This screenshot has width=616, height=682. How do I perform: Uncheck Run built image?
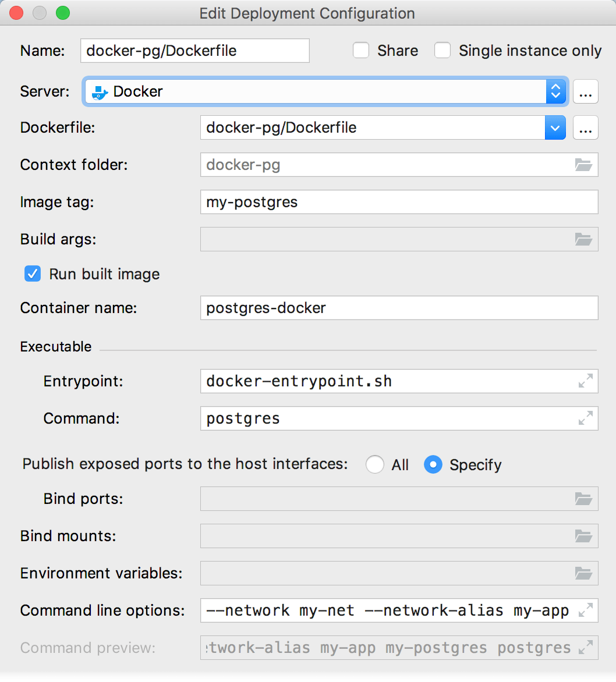tap(33, 274)
